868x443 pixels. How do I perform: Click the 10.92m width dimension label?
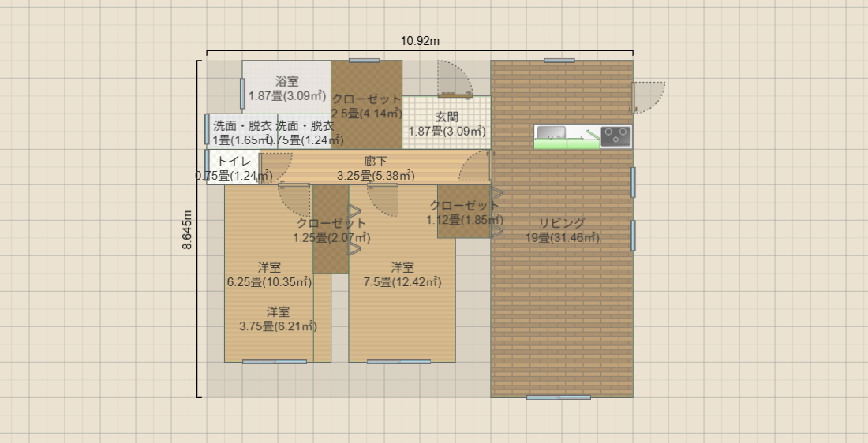click(x=420, y=41)
